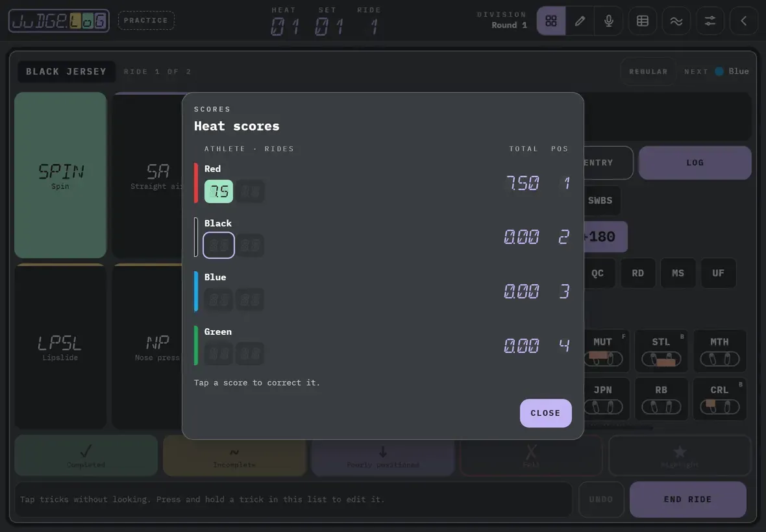Mark trick as Poorly positioned
Viewport: 766px width, 532px height.
383,455
